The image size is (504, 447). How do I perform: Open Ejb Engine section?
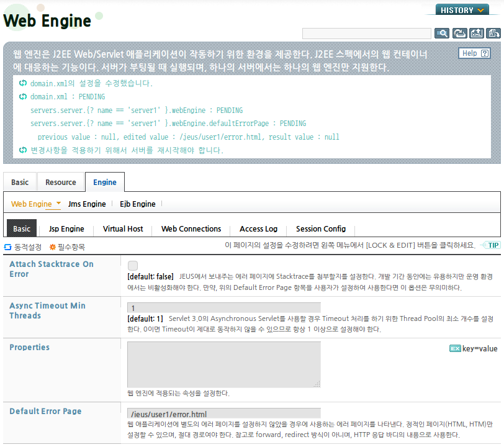[138, 204]
